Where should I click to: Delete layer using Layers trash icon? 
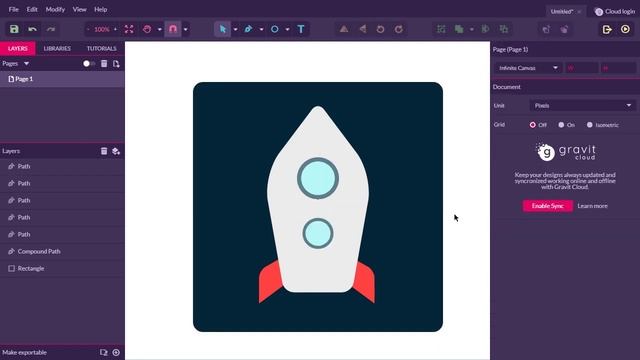click(x=104, y=151)
